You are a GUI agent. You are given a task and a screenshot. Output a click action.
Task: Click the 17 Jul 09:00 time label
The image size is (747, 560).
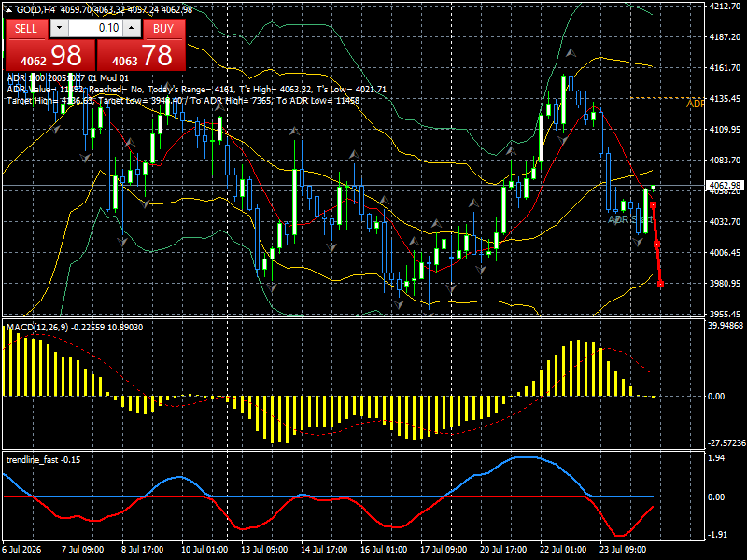(443, 549)
